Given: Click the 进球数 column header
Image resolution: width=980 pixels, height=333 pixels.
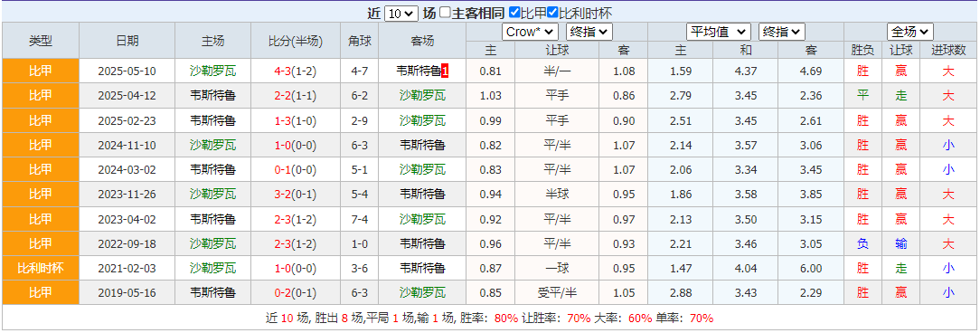Looking at the screenshot, I should (x=948, y=50).
